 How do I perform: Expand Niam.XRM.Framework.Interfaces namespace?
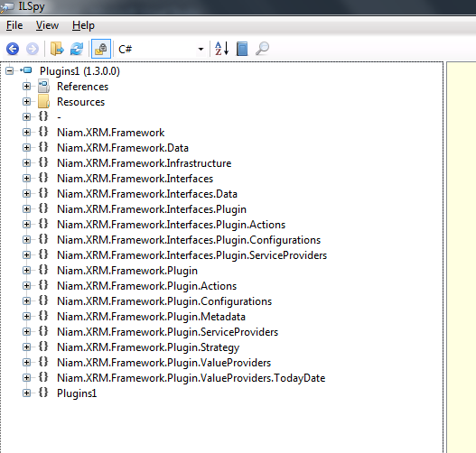27,179
